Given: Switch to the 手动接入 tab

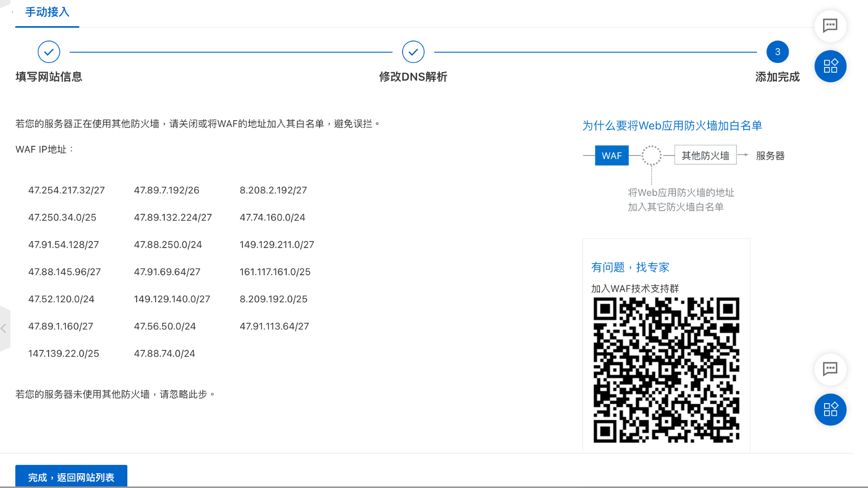Looking at the screenshot, I should click(47, 12).
